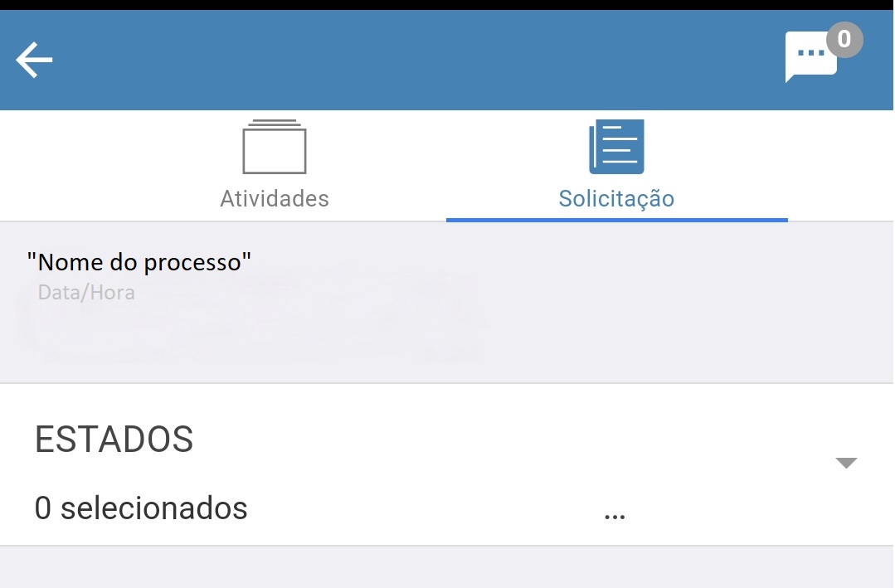The width and height of the screenshot is (895, 588).
Task: Tap the three dots inside chat bubble
Action: click(811, 53)
